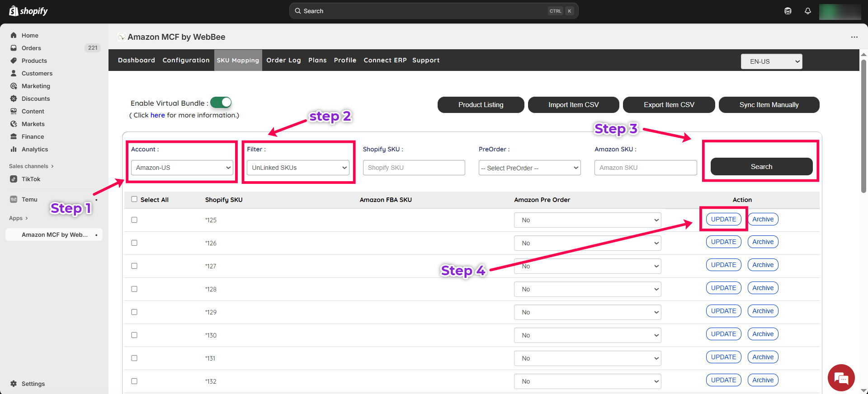
Task: Open the Account dropdown showing Amazon-US
Action: click(x=182, y=168)
